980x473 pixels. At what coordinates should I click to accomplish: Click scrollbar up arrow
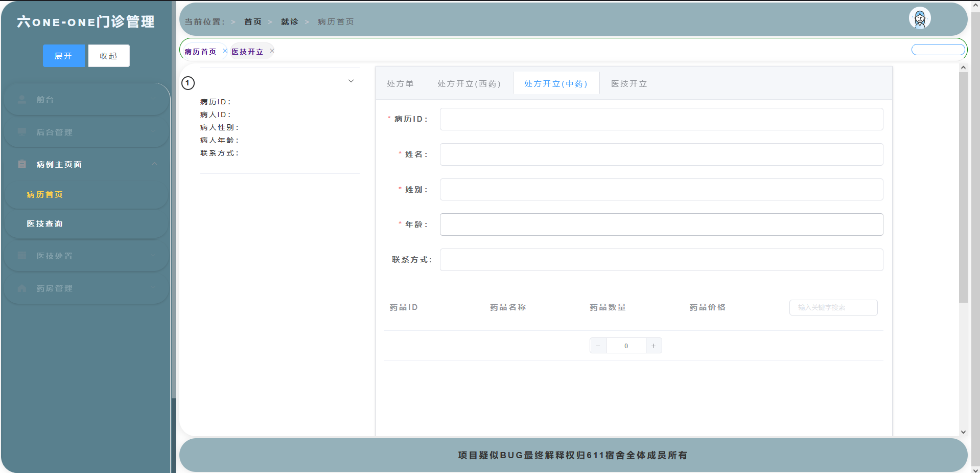point(963,67)
